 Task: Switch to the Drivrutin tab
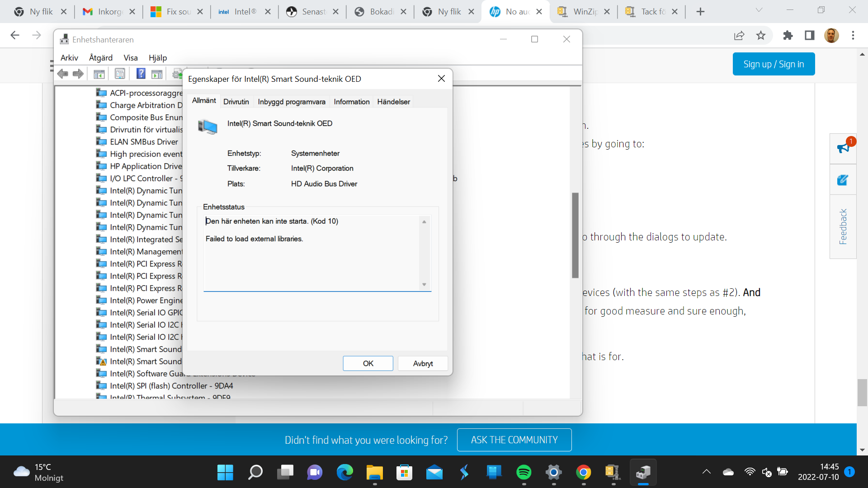pyautogui.click(x=236, y=101)
